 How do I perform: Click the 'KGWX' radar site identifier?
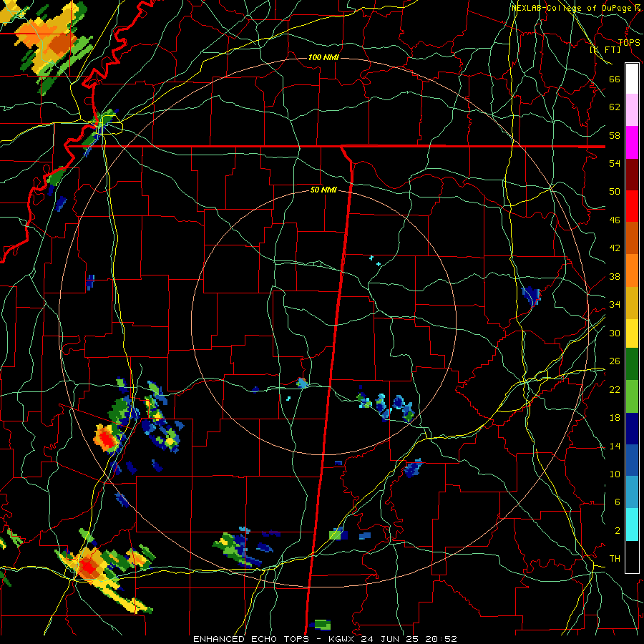coord(342,639)
